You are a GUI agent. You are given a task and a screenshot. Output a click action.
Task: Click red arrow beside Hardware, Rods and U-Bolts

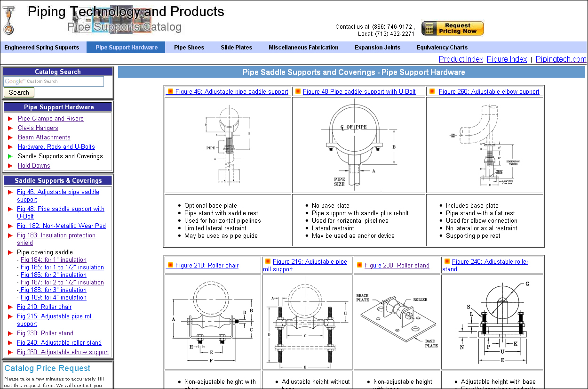click(x=10, y=147)
